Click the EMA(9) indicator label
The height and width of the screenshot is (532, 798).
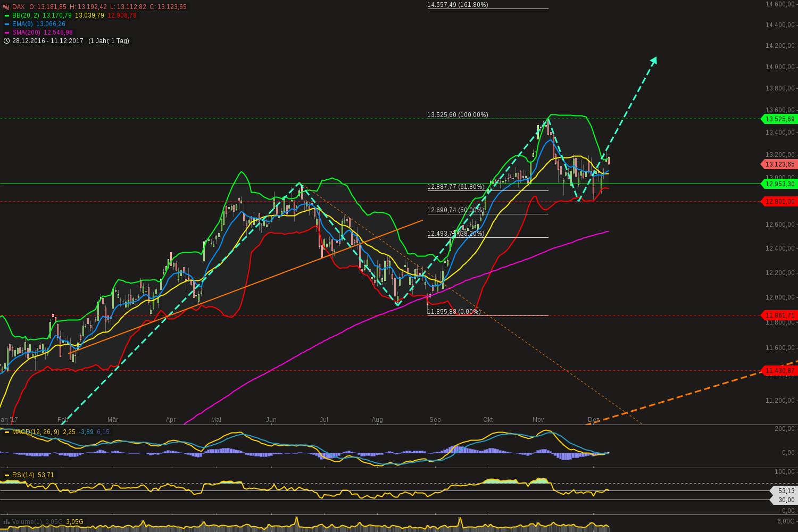click(23, 24)
